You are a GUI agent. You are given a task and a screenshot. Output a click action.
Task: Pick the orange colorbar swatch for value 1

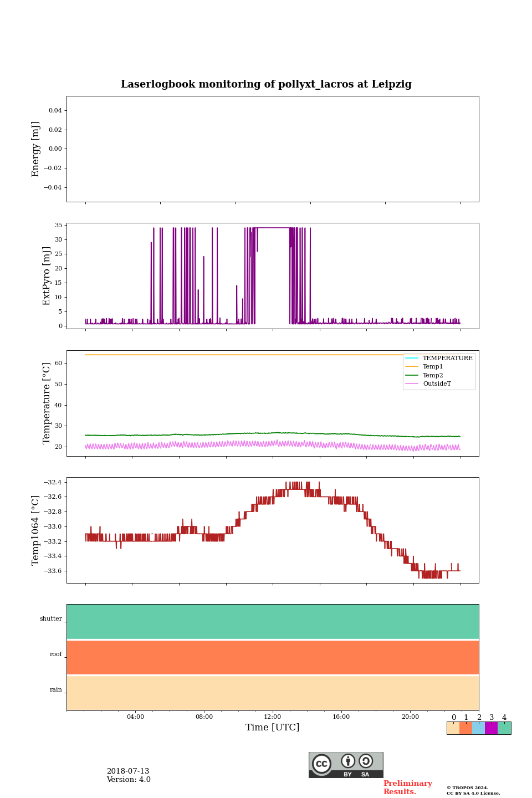pos(465,728)
